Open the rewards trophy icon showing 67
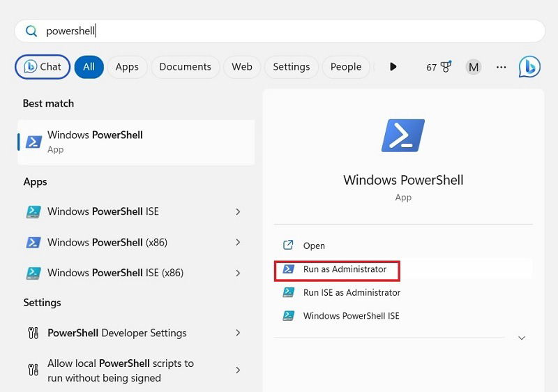Image resolution: width=558 pixels, height=392 pixels. (x=439, y=67)
